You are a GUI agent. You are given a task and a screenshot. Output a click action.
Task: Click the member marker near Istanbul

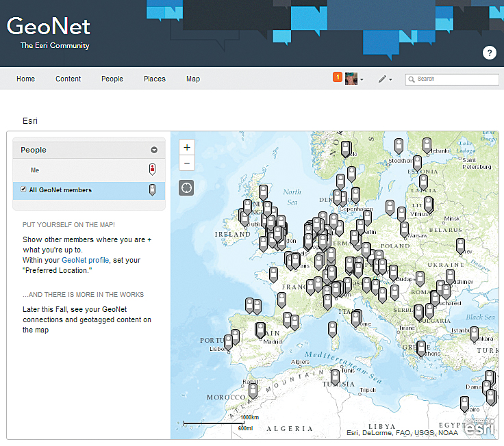pyautogui.click(x=474, y=334)
